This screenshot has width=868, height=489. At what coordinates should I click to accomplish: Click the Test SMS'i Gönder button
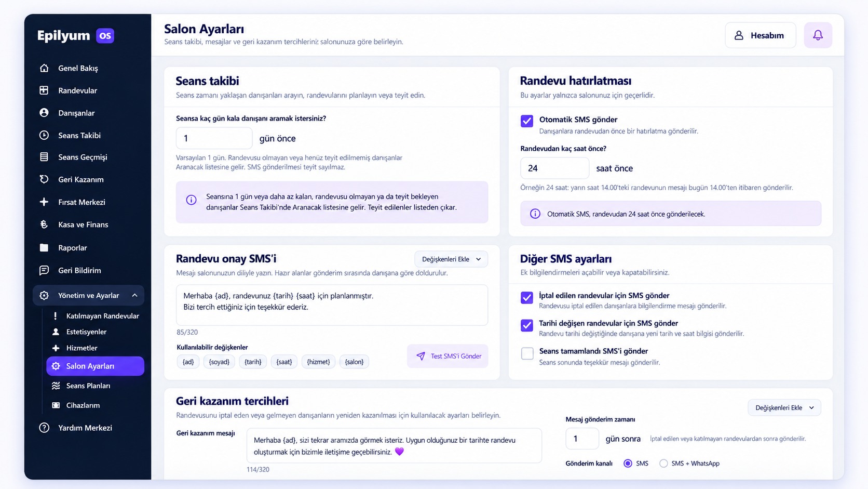(x=448, y=356)
